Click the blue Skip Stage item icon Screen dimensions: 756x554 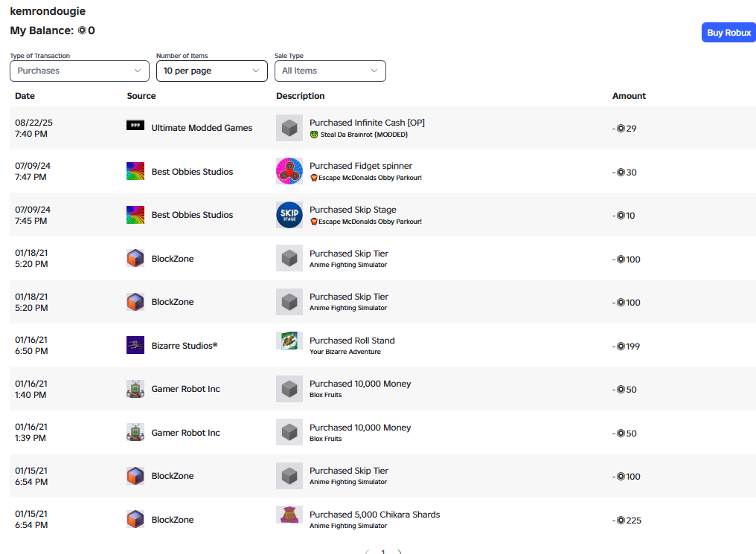289,215
